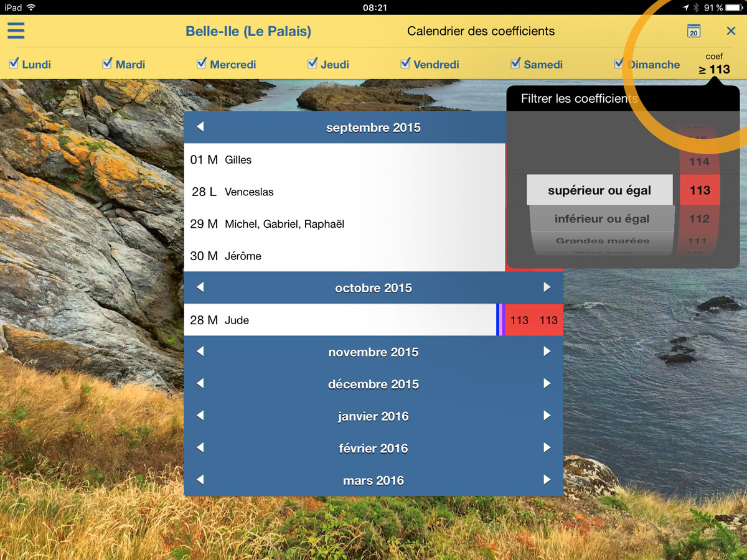
Task: Click the right arrow beside décembre 2015
Action: [x=547, y=384]
